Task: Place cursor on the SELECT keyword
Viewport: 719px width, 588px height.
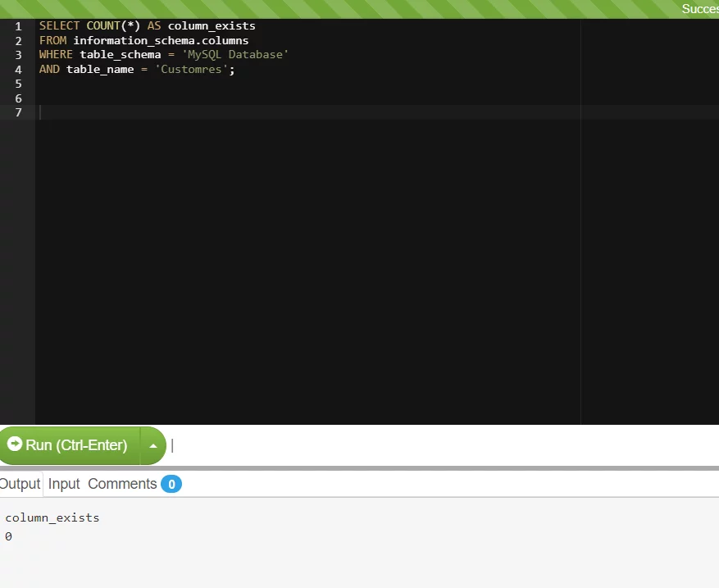Action: (x=59, y=26)
